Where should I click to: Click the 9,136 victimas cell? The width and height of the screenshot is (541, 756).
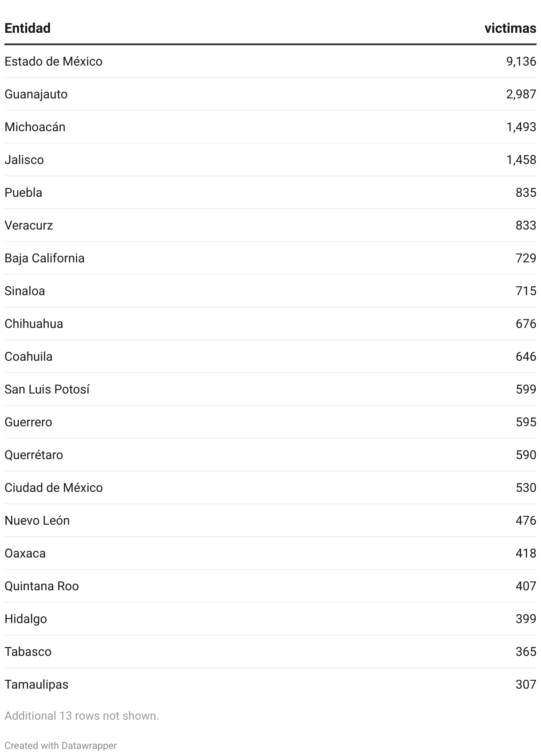521,61
